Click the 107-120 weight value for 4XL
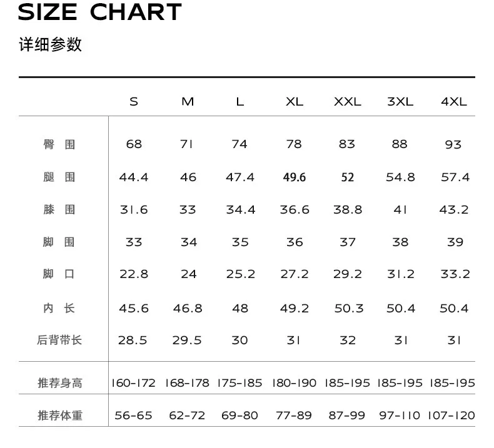This screenshot has height=448, width=494. 451,416
